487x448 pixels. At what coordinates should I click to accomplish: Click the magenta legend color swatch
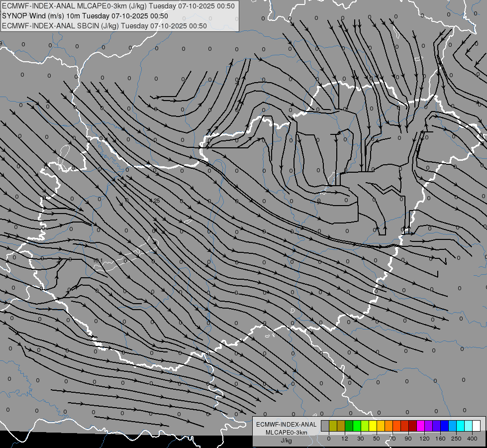420,426
